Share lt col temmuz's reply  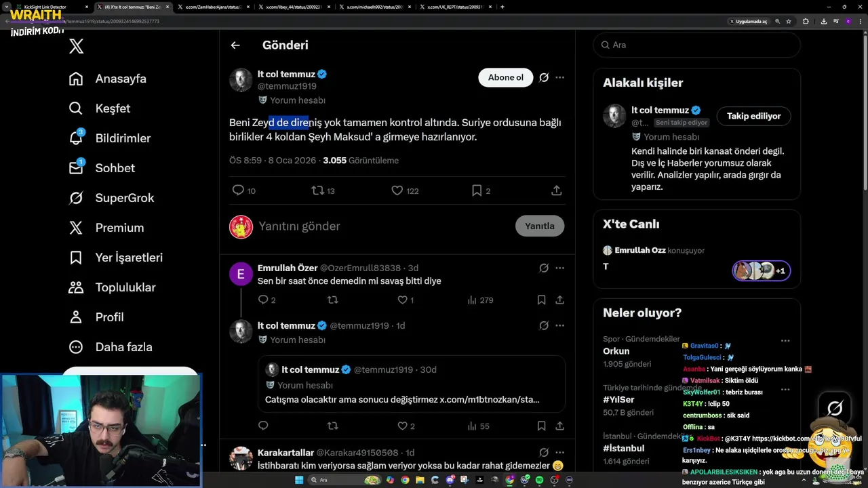[559, 426]
